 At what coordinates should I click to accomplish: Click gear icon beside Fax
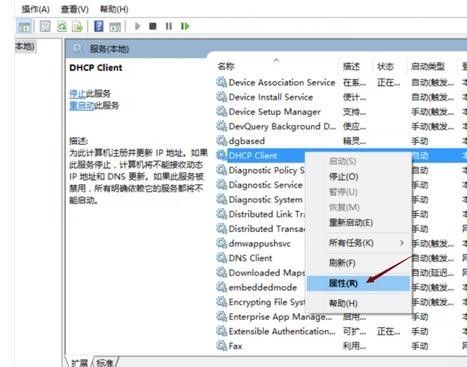(x=221, y=346)
